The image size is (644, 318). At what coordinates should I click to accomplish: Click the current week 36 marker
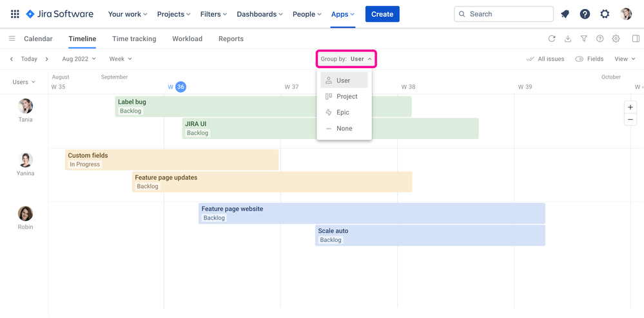pyautogui.click(x=181, y=87)
